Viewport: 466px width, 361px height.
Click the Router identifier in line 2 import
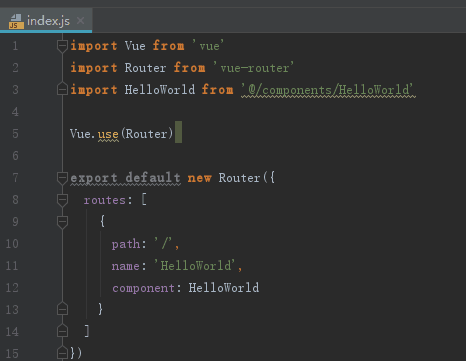(x=145, y=68)
